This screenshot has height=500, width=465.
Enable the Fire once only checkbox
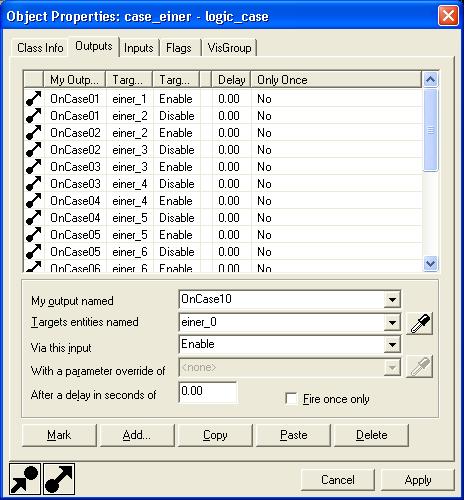coord(291,399)
